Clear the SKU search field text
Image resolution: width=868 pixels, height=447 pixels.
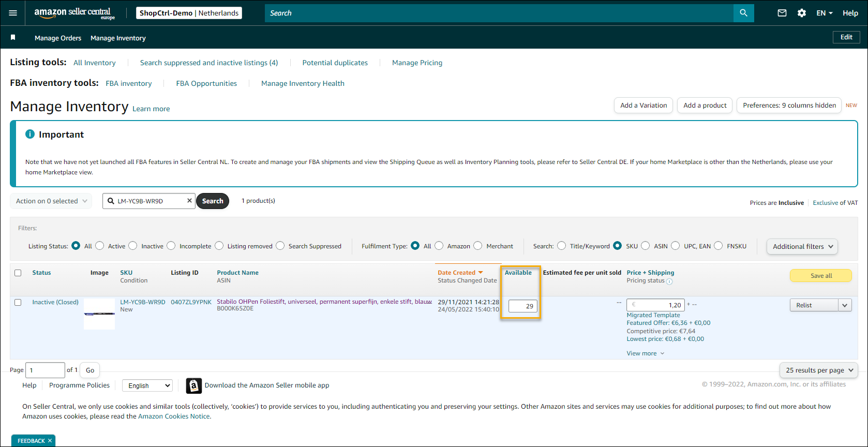tap(189, 201)
